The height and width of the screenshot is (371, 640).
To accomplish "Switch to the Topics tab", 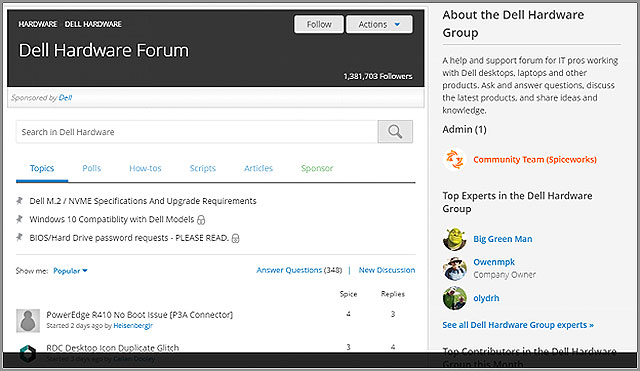I will [x=42, y=168].
